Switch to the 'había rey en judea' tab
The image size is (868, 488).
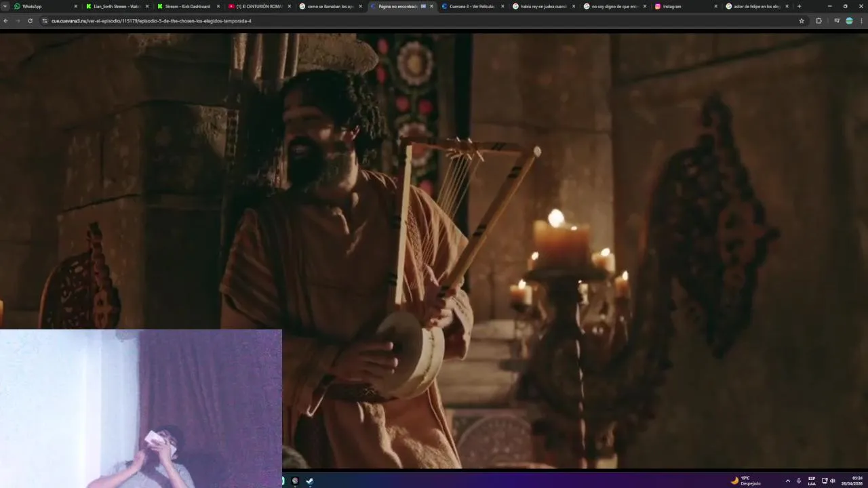point(543,6)
